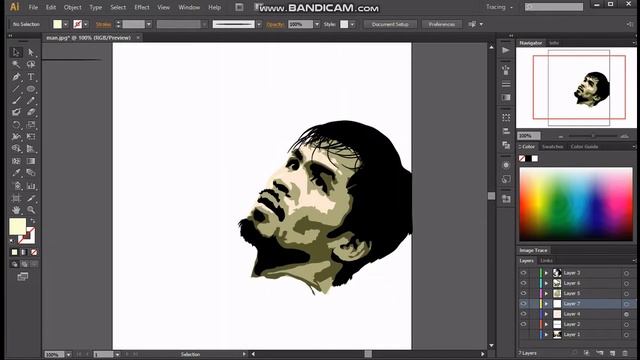640x360 pixels.
Task: Select the Paintbrush tool
Action: 16,100
